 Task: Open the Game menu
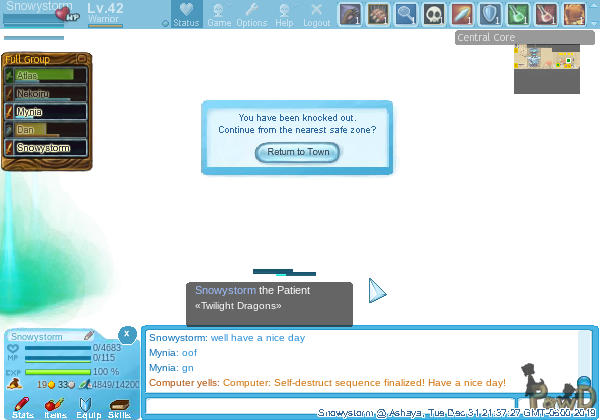[x=219, y=14]
